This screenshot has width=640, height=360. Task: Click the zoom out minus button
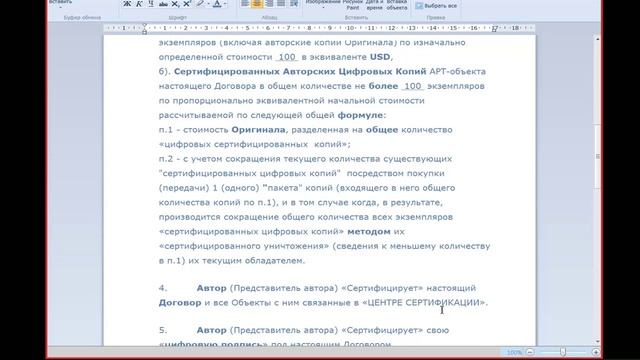[530, 352]
